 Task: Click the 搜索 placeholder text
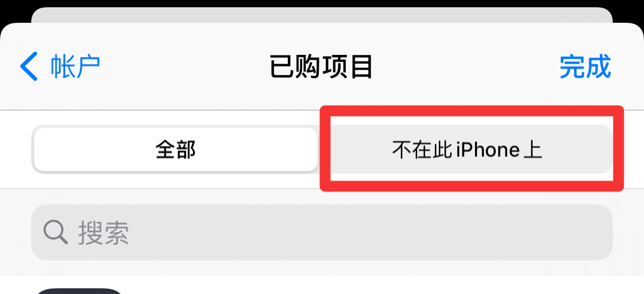coord(104,232)
